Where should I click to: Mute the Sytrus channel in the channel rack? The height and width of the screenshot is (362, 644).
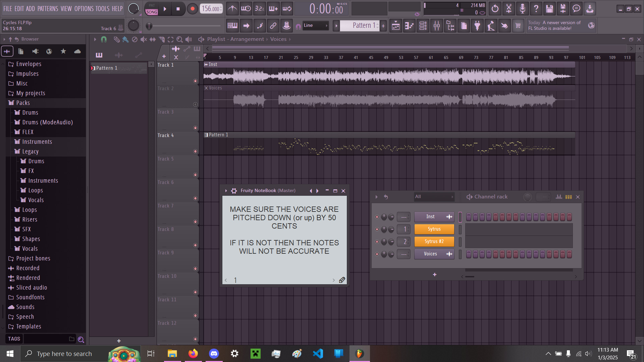click(377, 229)
